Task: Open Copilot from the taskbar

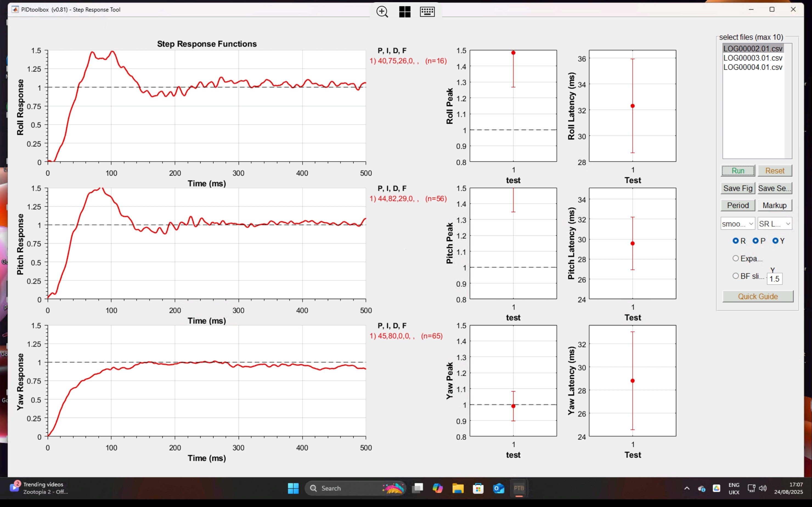Action: pyautogui.click(x=438, y=488)
